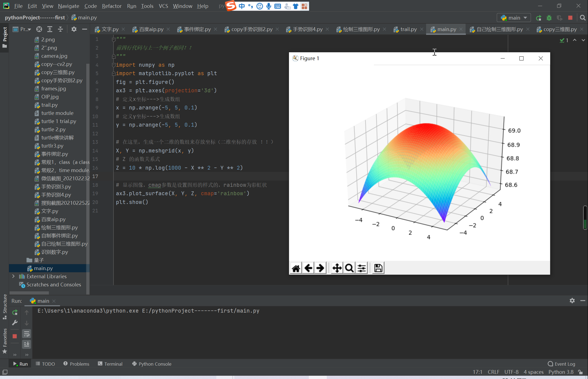Activate the Zoom to rectangle magnifier tool
The width and height of the screenshot is (588, 379).
click(349, 268)
